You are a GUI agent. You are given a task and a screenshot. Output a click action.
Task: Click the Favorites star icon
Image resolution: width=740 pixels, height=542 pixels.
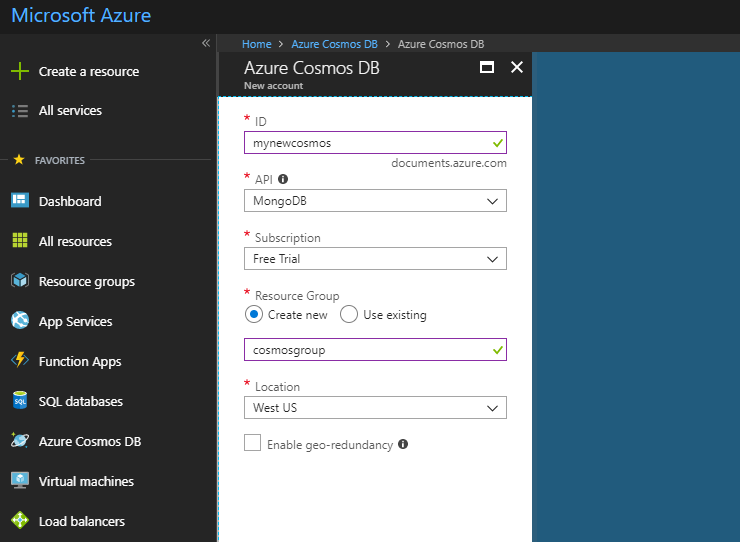[19, 160]
